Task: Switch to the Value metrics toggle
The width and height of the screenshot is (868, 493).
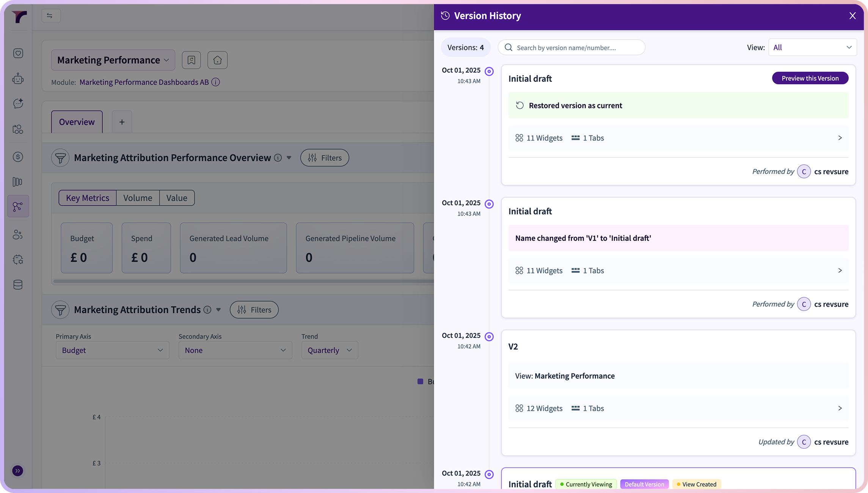Action: [177, 198]
